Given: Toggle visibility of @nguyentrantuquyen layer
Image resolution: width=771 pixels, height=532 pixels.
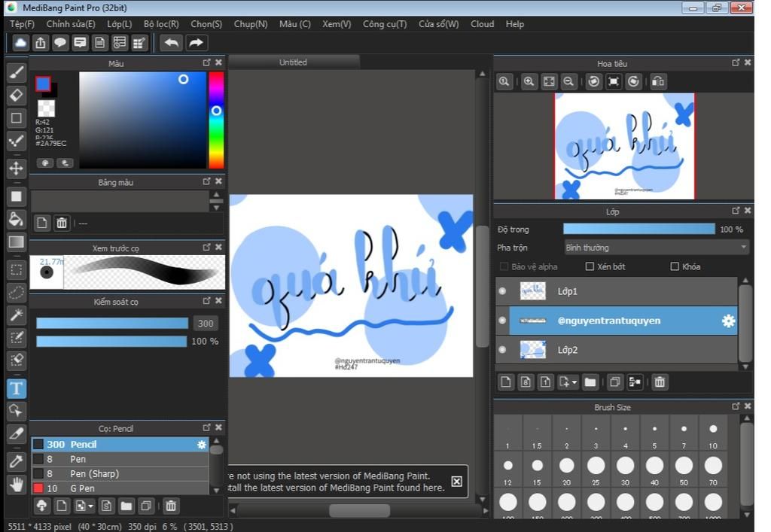Looking at the screenshot, I should pos(502,321).
